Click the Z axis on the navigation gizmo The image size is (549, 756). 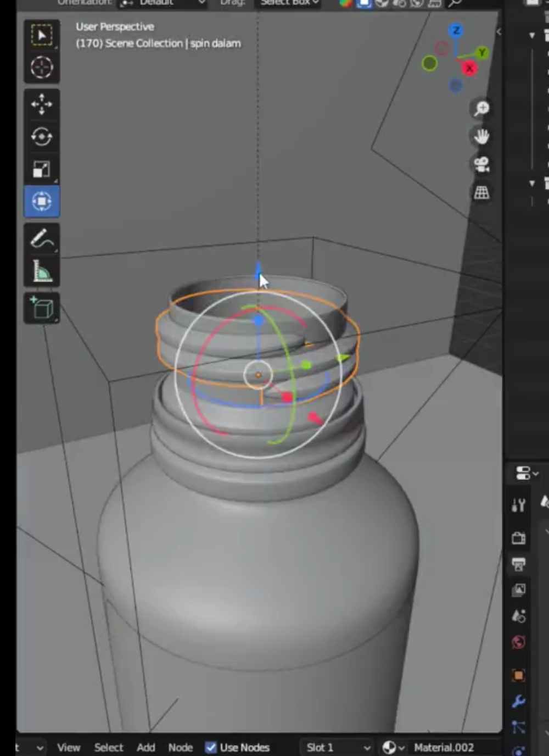click(456, 31)
